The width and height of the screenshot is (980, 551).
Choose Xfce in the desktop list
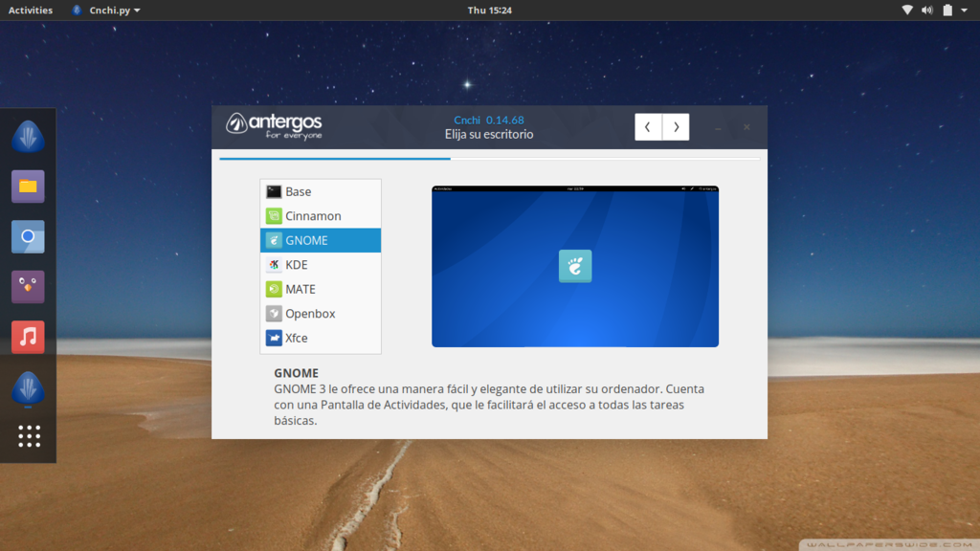(x=321, y=338)
